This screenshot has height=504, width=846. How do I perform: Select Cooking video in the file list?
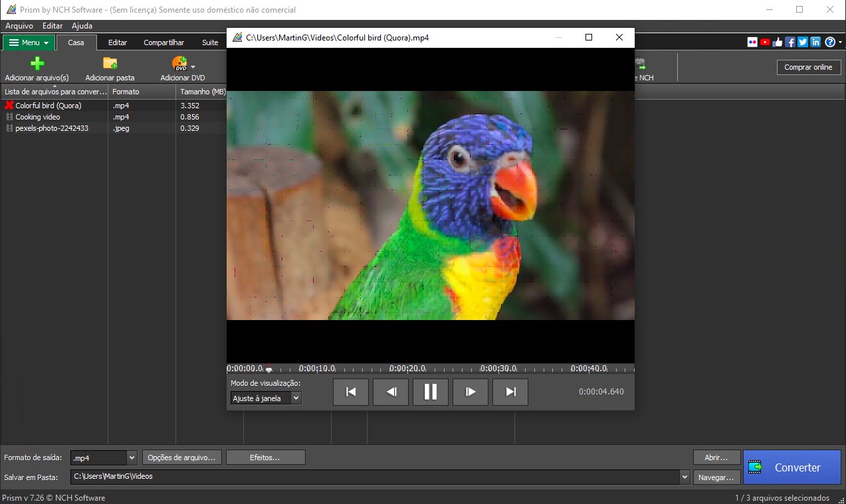click(38, 117)
